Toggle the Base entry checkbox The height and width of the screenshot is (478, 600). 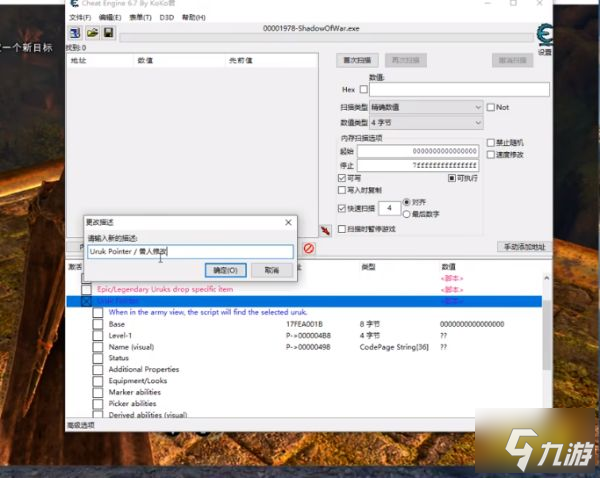(x=98, y=324)
